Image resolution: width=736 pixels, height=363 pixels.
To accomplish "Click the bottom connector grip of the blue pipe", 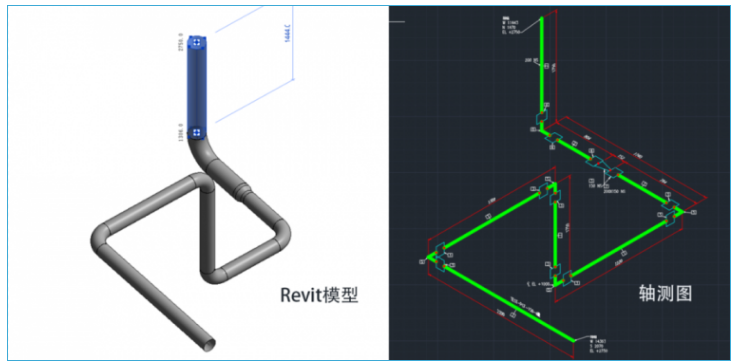I will tap(197, 132).
